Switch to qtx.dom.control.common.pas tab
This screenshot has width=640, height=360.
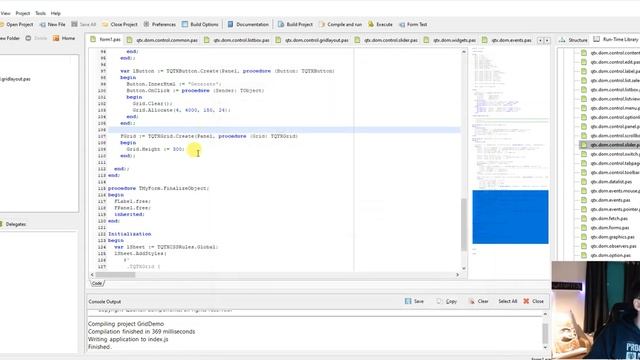(162, 40)
